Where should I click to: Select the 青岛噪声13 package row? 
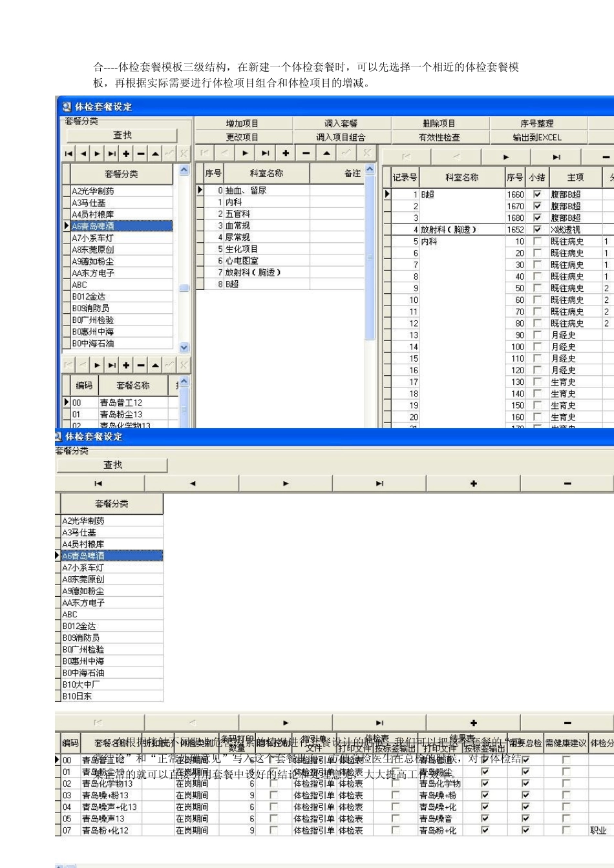(103, 819)
